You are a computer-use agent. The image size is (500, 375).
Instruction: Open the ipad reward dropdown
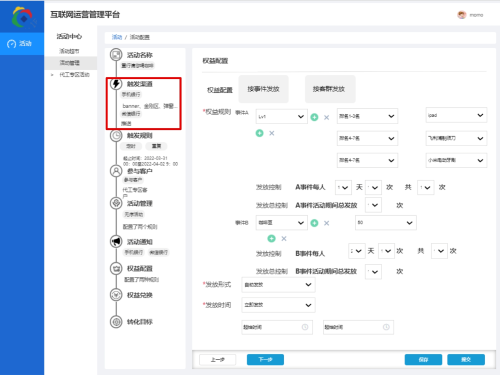click(x=456, y=115)
